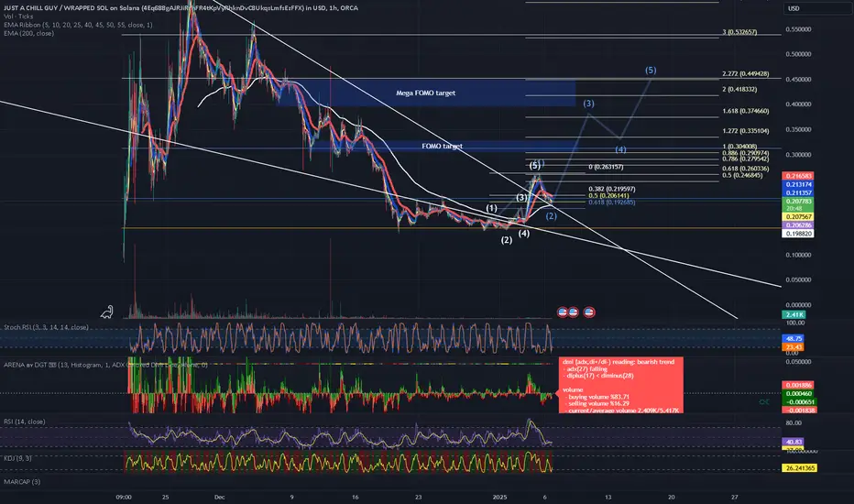
Task: Click the red 0.216583 price label
Action: pyautogui.click(x=798, y=176)
